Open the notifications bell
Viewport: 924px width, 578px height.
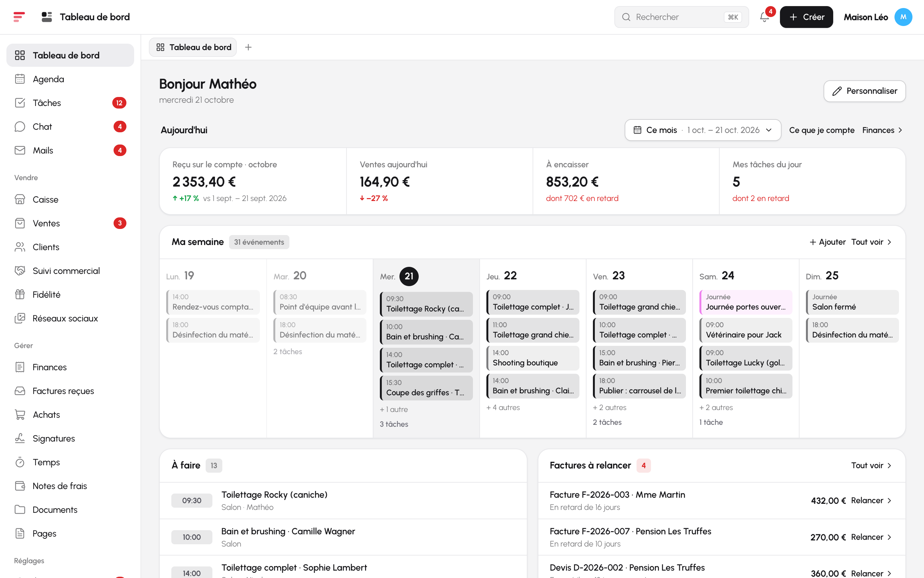coord(765,17)
